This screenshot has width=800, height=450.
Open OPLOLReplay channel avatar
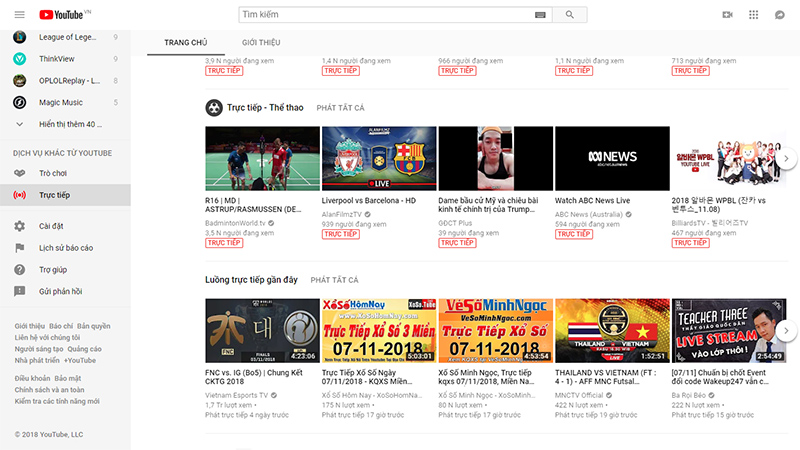click(x=19, y=81)
